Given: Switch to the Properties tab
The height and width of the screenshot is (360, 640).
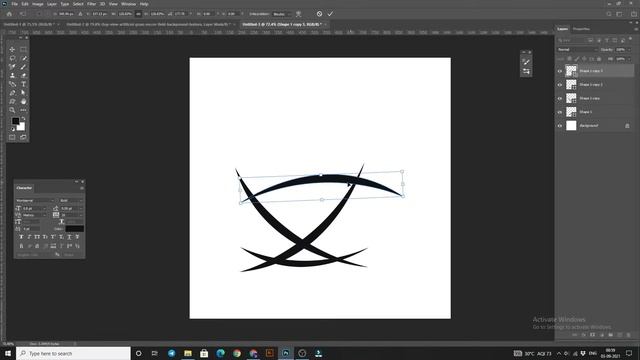Looking at the screenshot, I should tap(581, 29).
